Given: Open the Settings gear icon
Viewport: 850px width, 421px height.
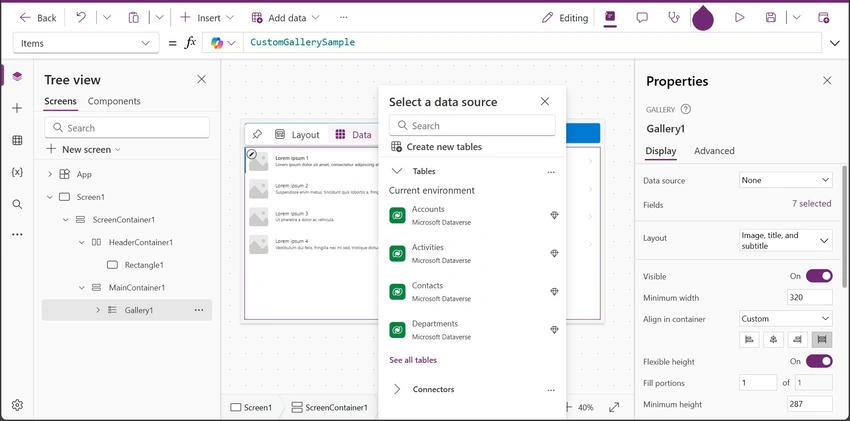Looking at the screenshot, I should click(17, 405).
